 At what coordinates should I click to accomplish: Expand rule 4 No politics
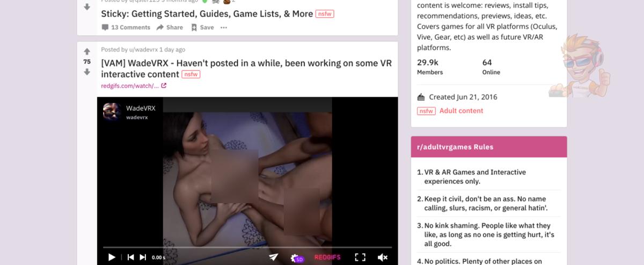(x=489, y=261)
